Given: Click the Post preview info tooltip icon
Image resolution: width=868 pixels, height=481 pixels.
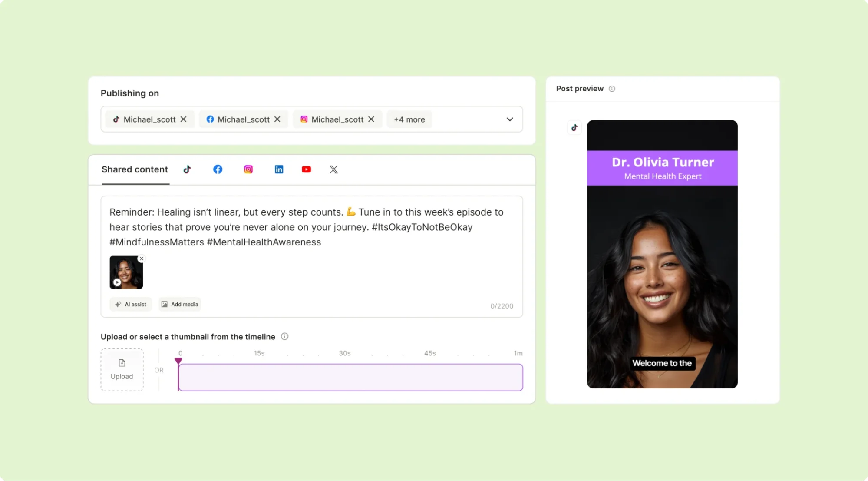Looking at the screenshot, I should pos(612,88).
